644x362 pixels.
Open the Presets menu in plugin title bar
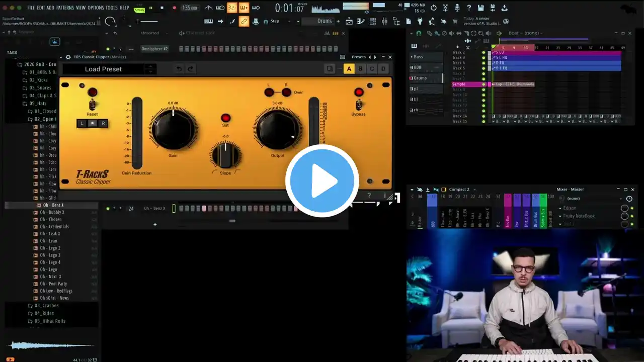click(x=359, y=57)
